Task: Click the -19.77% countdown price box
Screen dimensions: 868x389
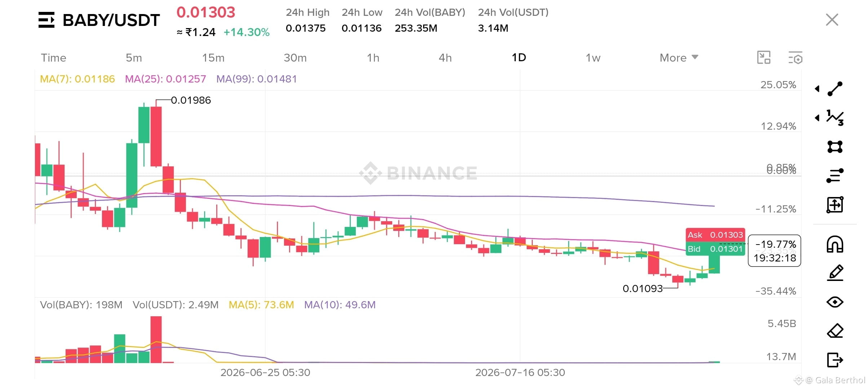Action: [x=775, y=251]
